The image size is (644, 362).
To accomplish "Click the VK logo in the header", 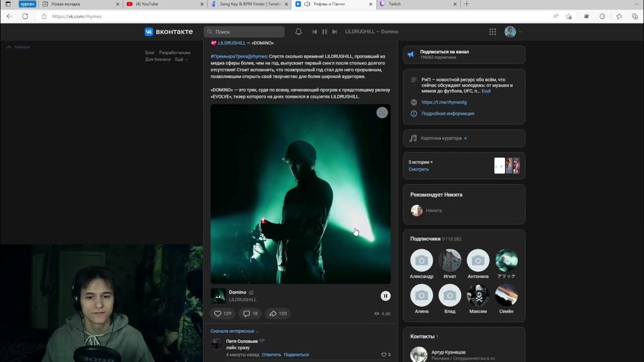I will coord(169,32).
